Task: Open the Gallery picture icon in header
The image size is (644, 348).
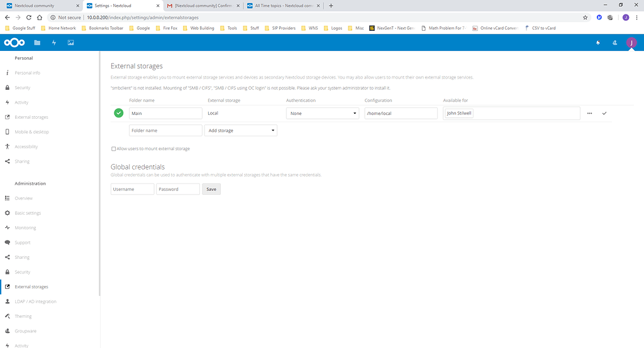Action: (x=70, y=43)
